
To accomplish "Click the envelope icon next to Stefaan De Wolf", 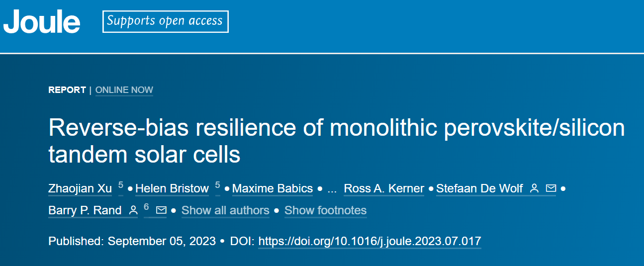I will point(551,188).
